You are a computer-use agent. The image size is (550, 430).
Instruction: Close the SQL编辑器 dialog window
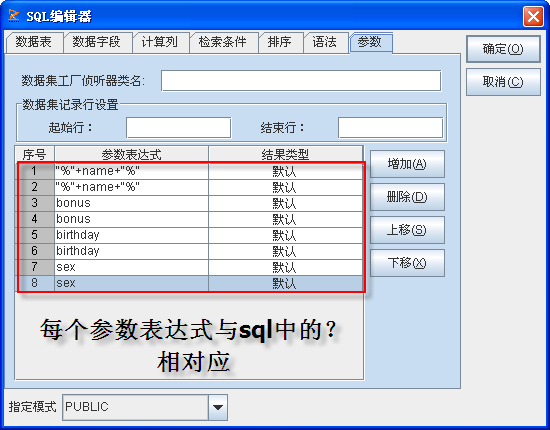click(533, 16)
